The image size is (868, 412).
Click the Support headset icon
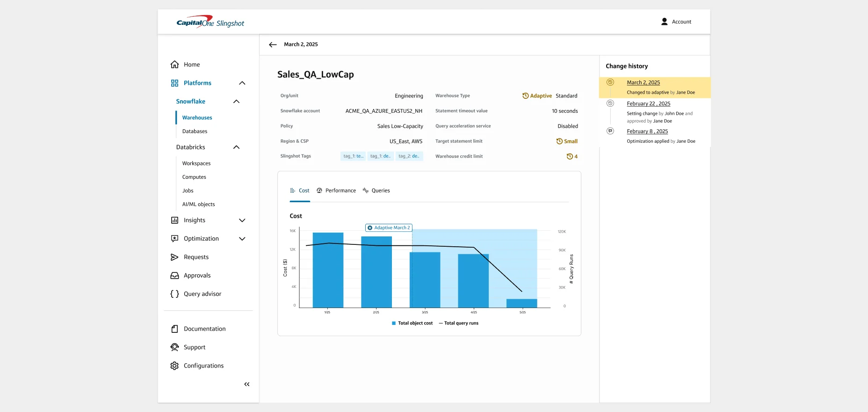click(x=174, y=347)
